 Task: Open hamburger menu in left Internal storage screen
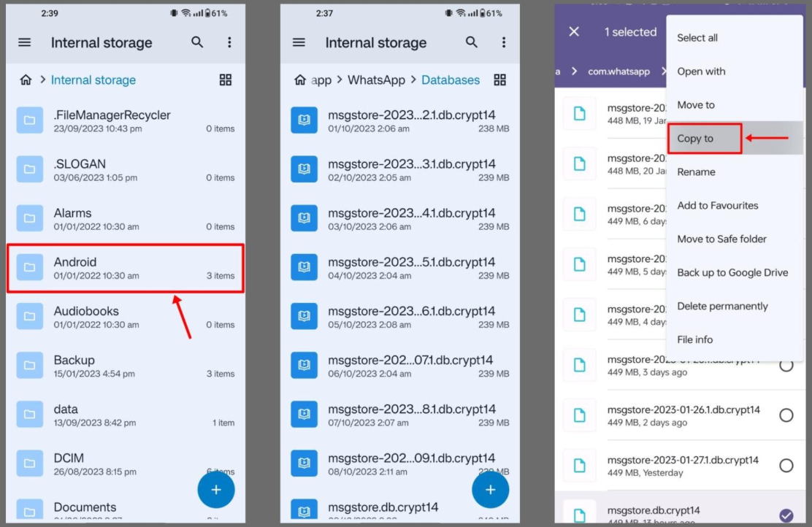[x=24, y=42]
